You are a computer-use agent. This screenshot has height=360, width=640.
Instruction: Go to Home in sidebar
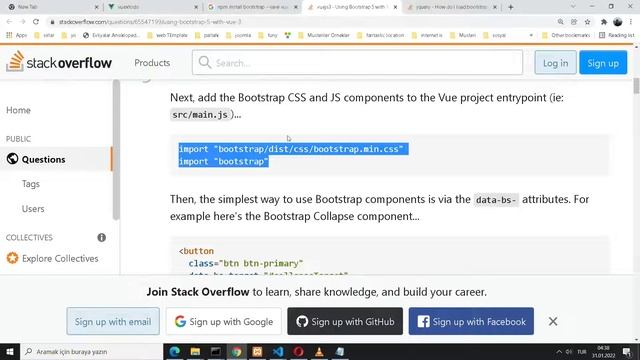click(18, 110)
